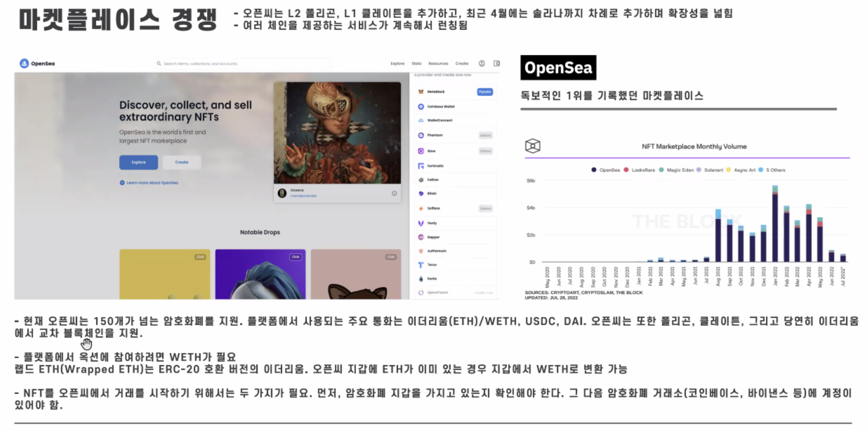Click the Venly wallet icon
Viewport: 868px width, 431px height.
421,223
